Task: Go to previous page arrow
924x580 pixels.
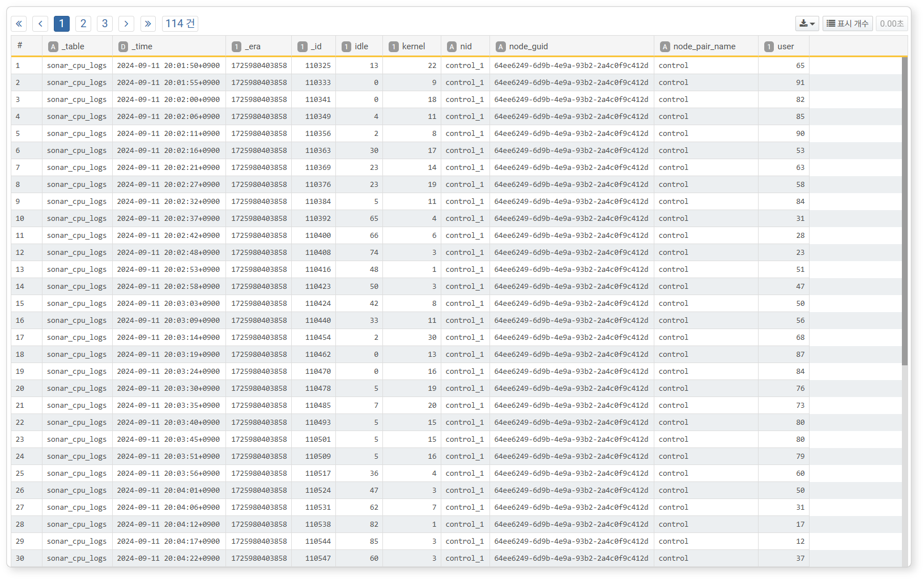Action: click(x=40, y=23)
